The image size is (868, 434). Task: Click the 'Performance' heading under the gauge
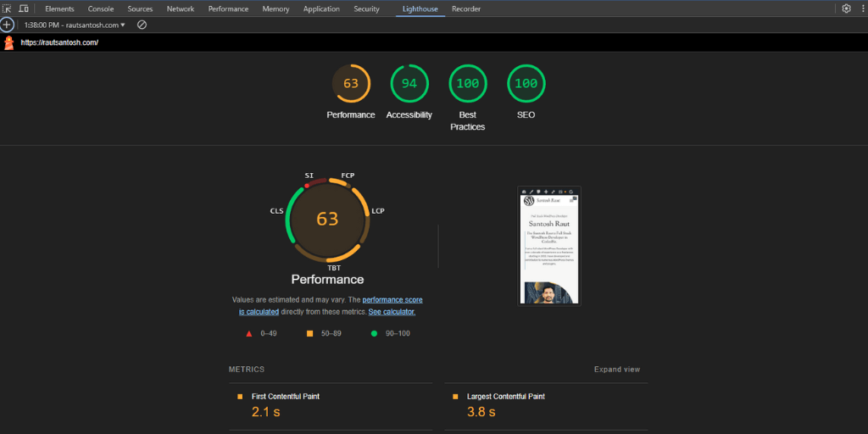328,280
